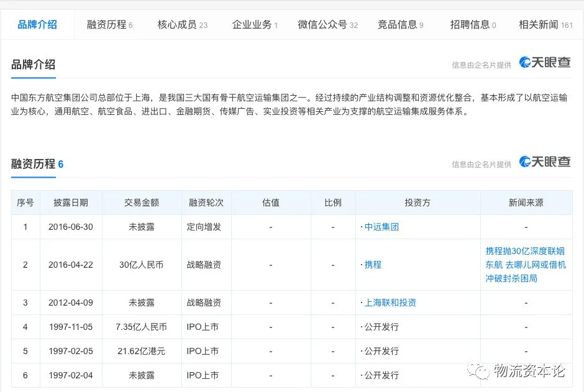Open investor link 中远集团
Image resolution: width=584 pixels, height=392 pixels.
coord(381,227)
